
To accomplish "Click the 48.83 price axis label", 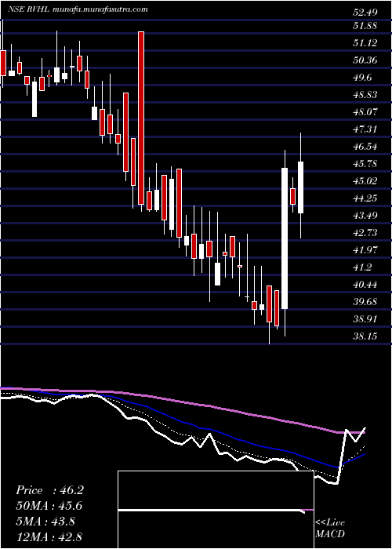I will [365, 95].
